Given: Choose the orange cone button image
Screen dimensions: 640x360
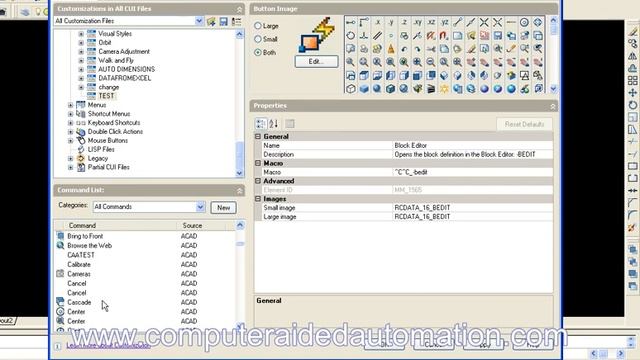Looking at the screenshot, I should [x=391, y=49].
